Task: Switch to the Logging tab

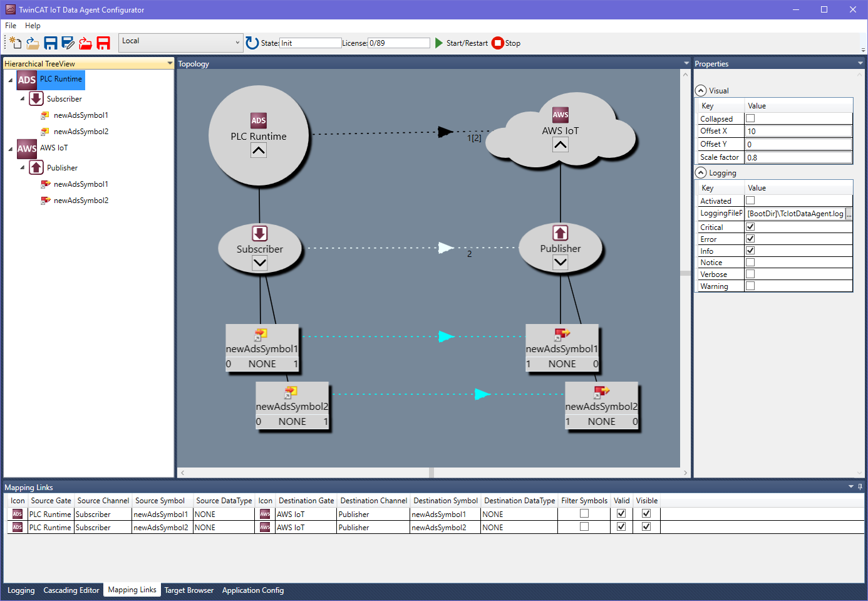Action: click(x=21, y=590)
